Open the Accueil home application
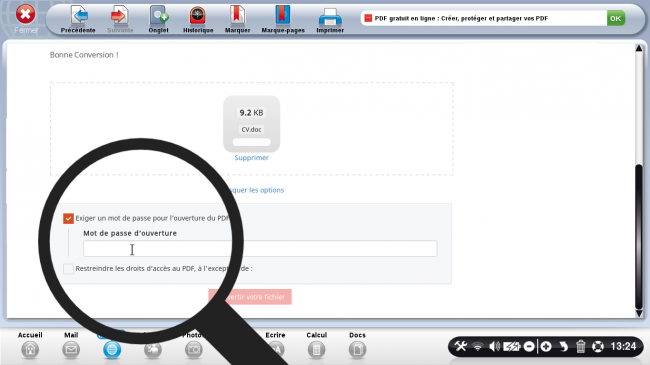Viewport: 650px width, 365px height. click(30, 350)
